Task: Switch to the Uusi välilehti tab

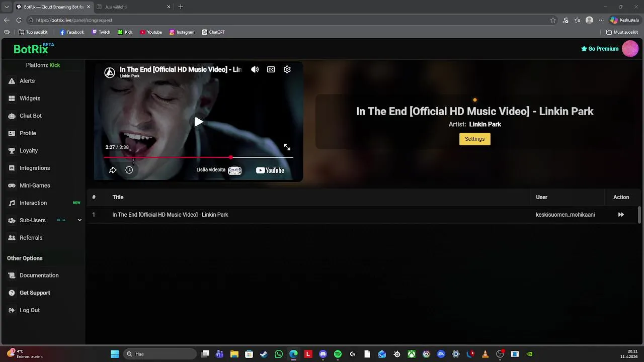Action: point(132,7)
